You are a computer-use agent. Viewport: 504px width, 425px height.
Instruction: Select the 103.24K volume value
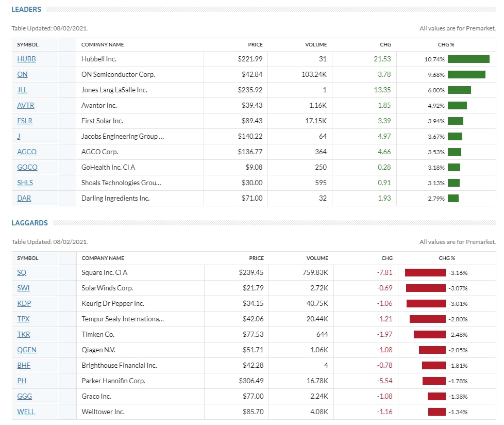(x=314, y=74)
